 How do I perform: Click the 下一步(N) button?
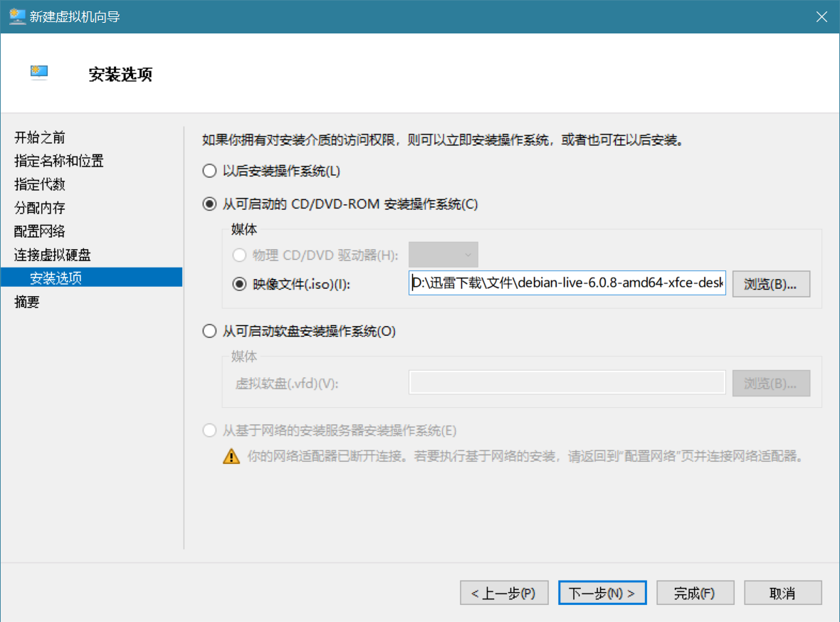[602, 593]
